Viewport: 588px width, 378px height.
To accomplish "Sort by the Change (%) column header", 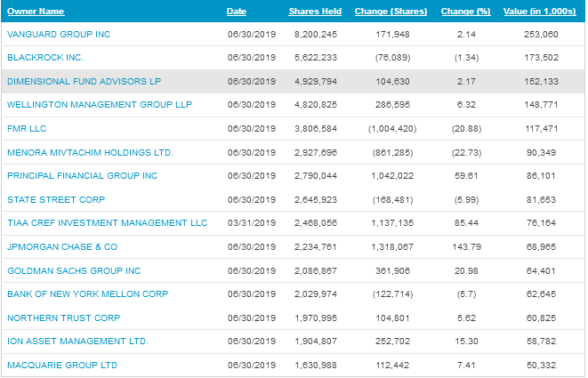I will click(x=466, y=12).
